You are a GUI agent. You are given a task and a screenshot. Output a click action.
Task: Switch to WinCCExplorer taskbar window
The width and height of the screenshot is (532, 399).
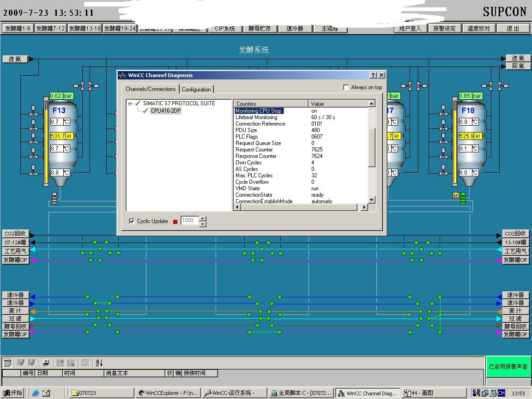[x=168, y=393]
